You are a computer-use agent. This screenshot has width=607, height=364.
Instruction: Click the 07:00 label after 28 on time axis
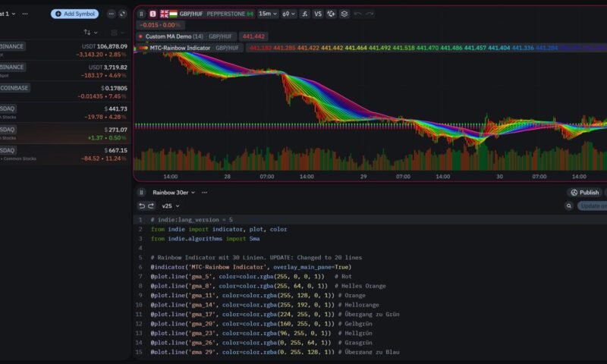pos(267,177)
